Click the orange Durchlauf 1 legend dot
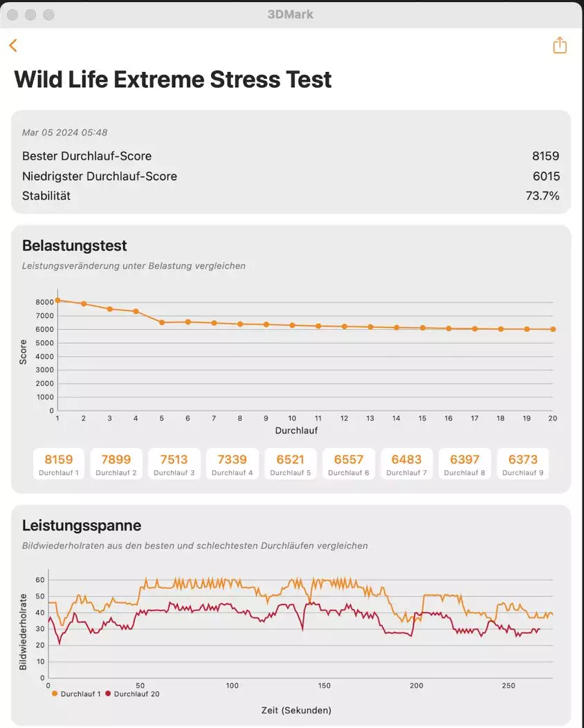Image resolution: width=584 pixels, height=728 pixels. tap(55, 693)
